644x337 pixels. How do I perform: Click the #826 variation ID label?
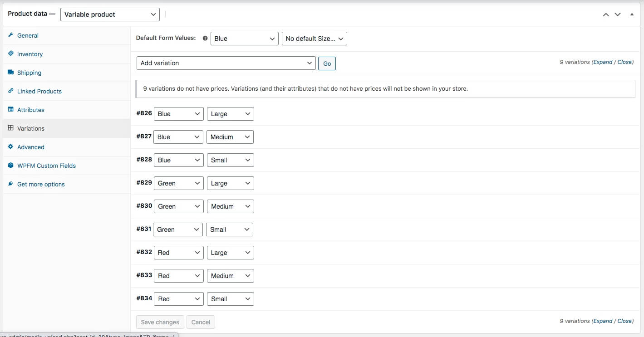144,113
